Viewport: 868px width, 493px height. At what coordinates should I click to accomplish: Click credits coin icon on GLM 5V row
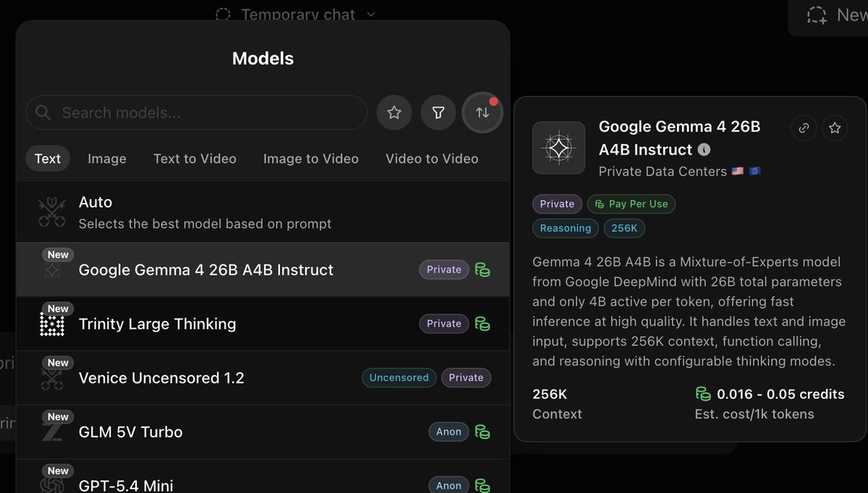(x=482, y=432)
